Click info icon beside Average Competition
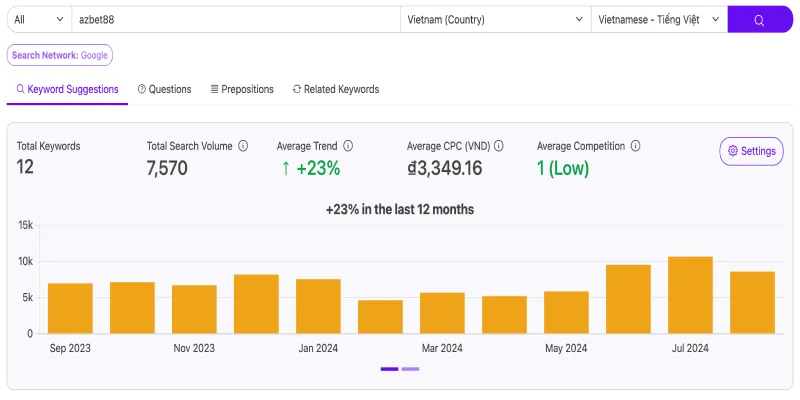Image resolution: width=800 pixels, height=400 pixels. click(x=636, y=146)
